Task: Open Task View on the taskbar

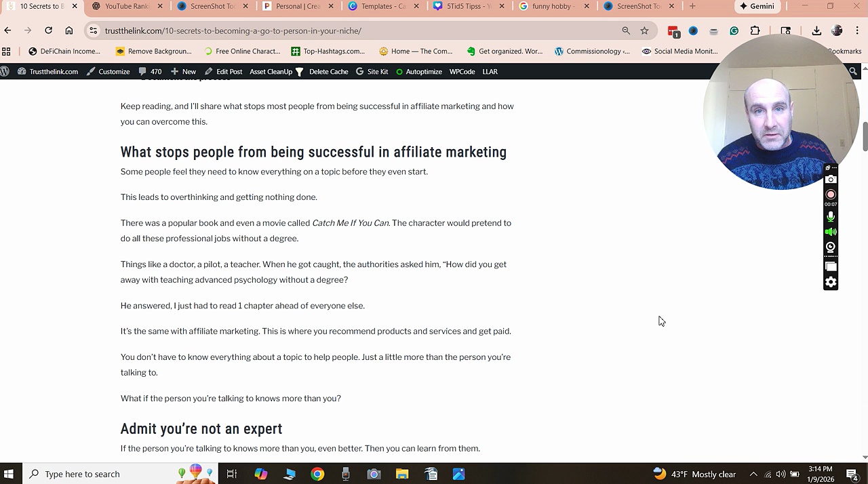Action: tap(232, 474)
